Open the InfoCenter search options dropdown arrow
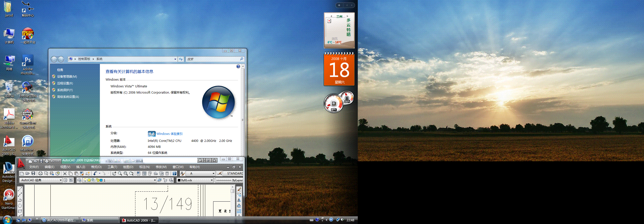 (x=204, y=160)
